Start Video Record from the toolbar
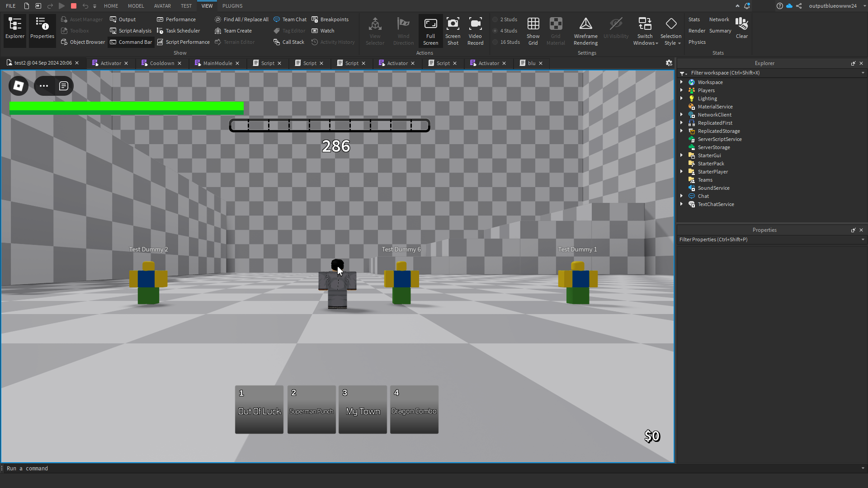This screenshot has height=488, width=868. [x=475, y=25]
